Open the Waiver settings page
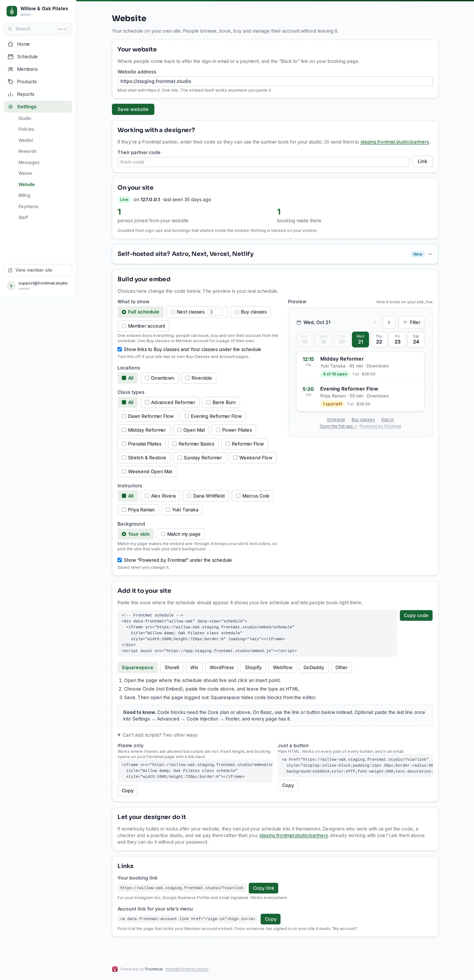This screenshot has height=980, width=474. click(26, 174)
